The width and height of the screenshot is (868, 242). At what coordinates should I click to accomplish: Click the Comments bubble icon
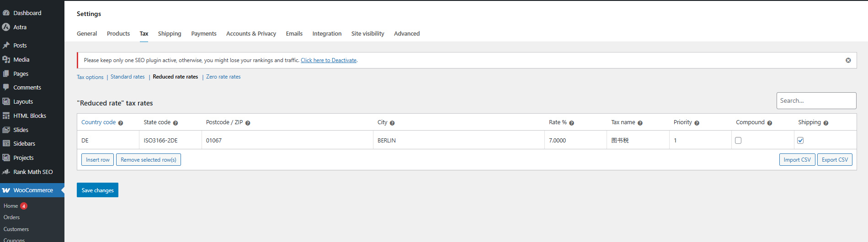pos(6,87)
